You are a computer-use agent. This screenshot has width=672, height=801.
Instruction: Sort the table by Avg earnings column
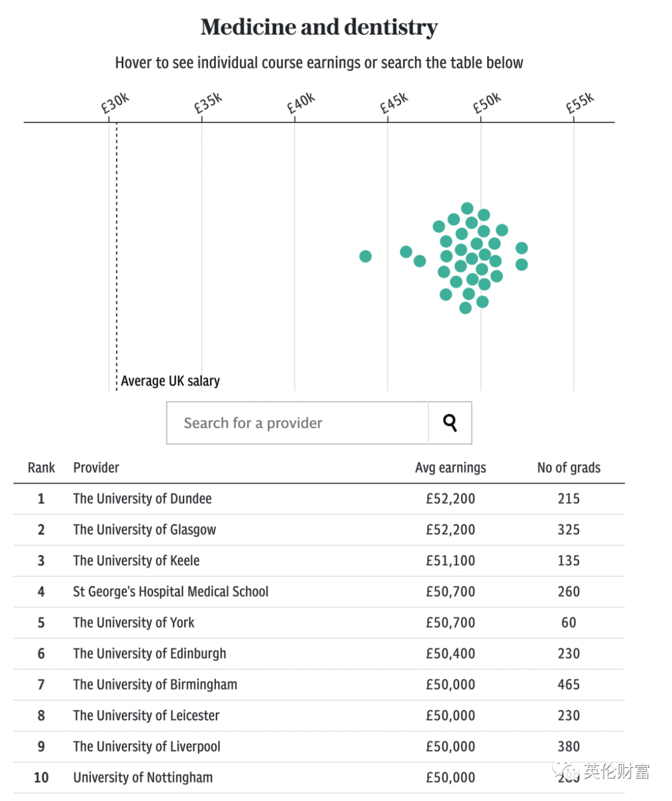pyautogui.click(x=450, y=467)
